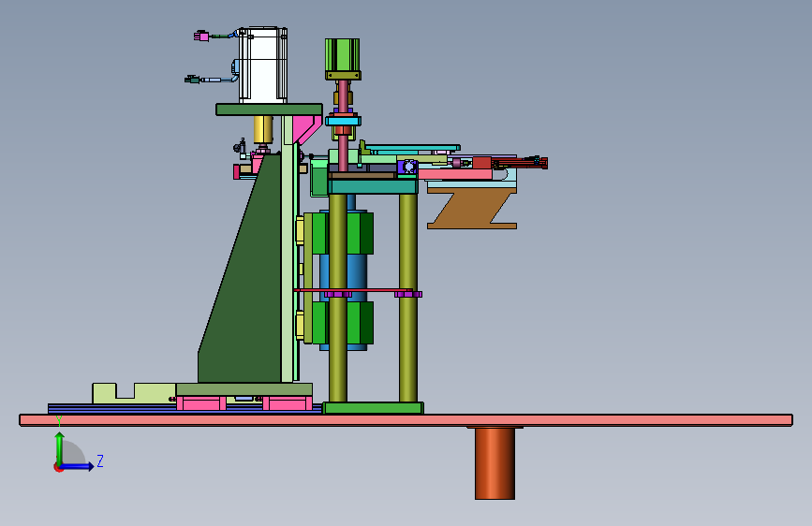Viewport: 812px width, 526px height.
Task: Select the magenta collar on the left column
Action: tap(338, 294)
